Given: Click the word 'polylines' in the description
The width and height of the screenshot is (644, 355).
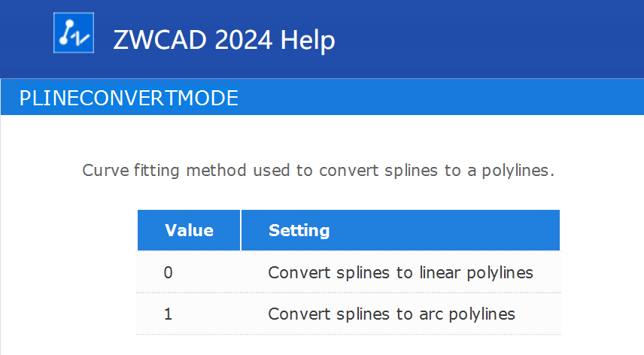Looking at the screenshot, I should (x=515, y=171).
